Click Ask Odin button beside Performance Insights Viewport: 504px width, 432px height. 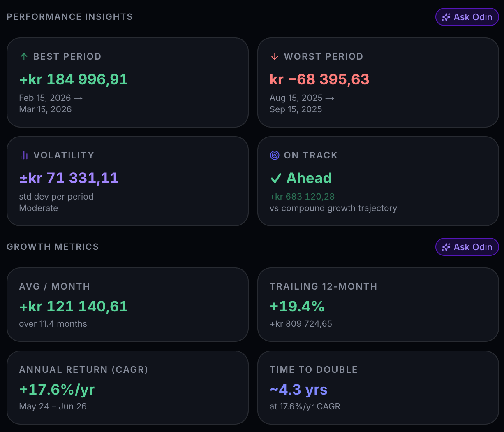[467, 17]
